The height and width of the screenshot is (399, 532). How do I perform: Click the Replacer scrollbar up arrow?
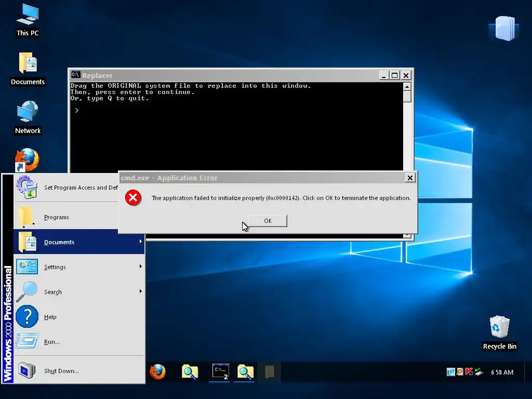(407, 87)
